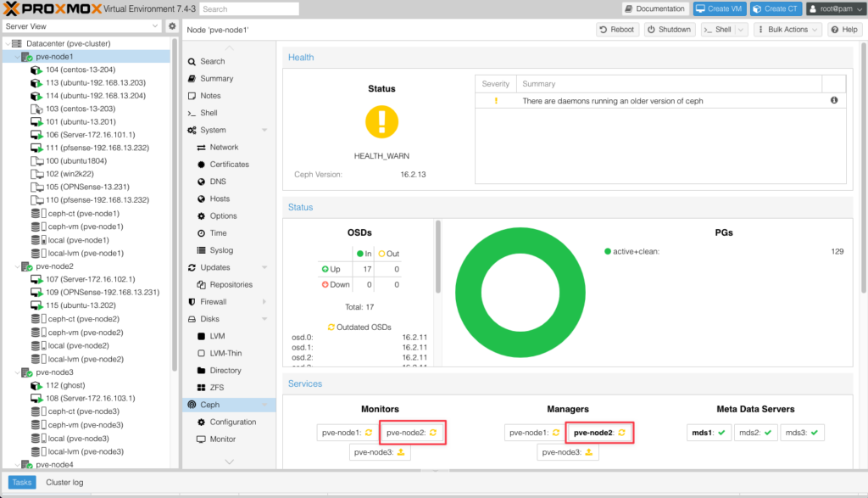Click the mds2 metadata server box

(755, 433)
